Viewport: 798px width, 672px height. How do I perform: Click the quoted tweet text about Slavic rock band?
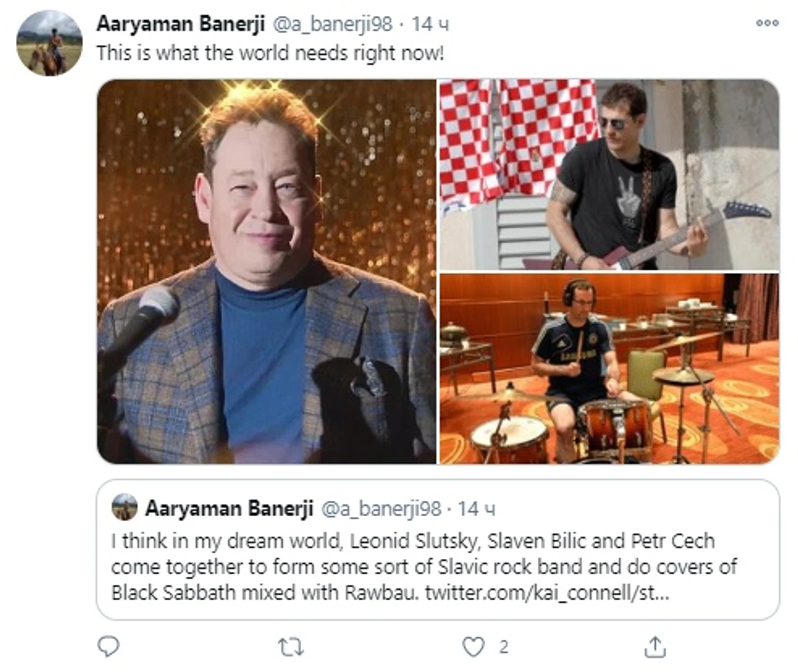click(x=424, y=566)
